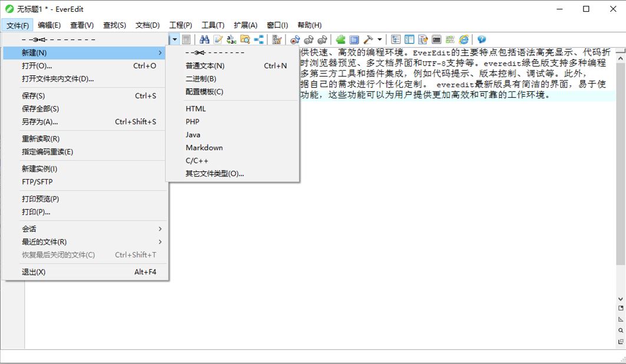Screen dimensions: 626x364
Task: Click 打印(P)... entry
Action: click(x=84, y=212)
